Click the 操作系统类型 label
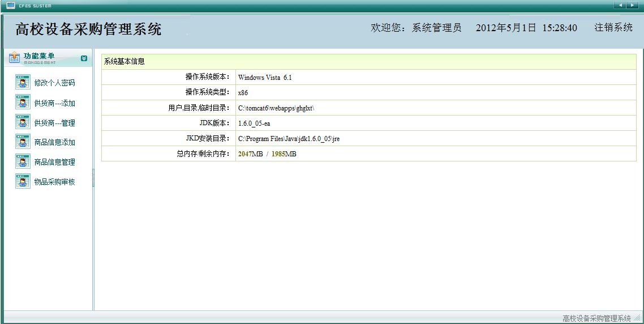644x324 pixels. [208, 92]
